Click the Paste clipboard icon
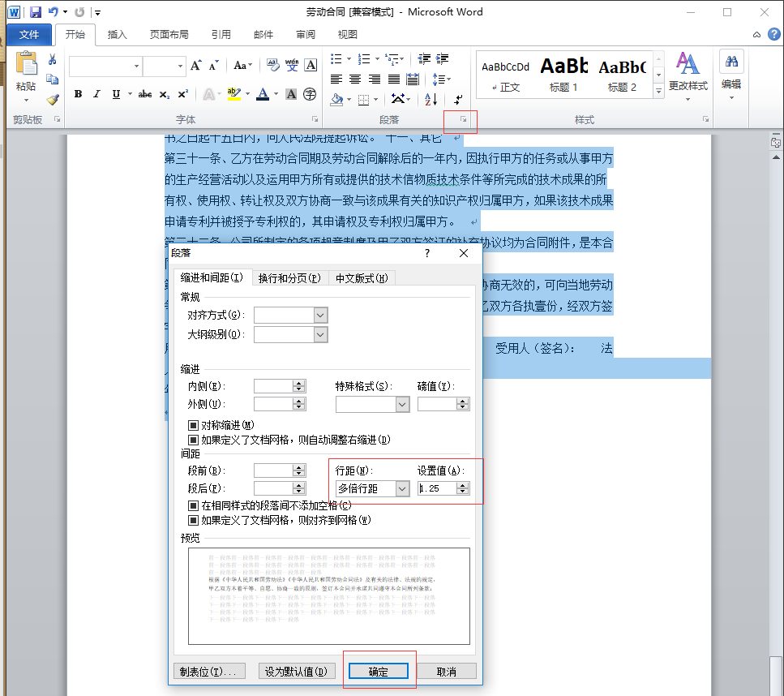 click(x=26, y=64)
